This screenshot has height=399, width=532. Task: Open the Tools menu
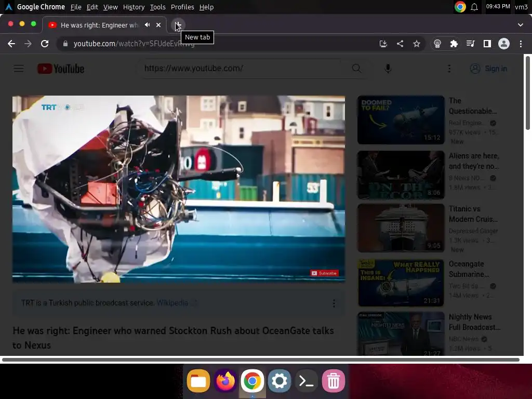tap(158, 7)
